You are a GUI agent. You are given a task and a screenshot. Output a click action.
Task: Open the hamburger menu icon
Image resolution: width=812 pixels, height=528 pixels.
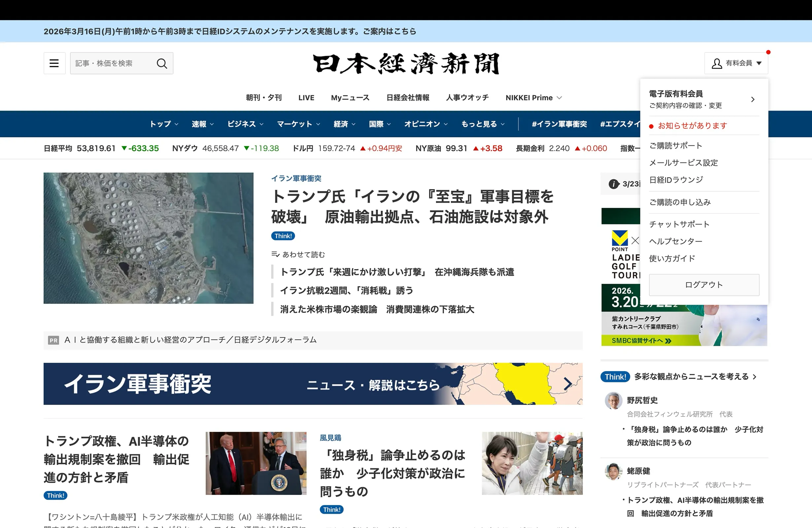click(x=54, y=63)
